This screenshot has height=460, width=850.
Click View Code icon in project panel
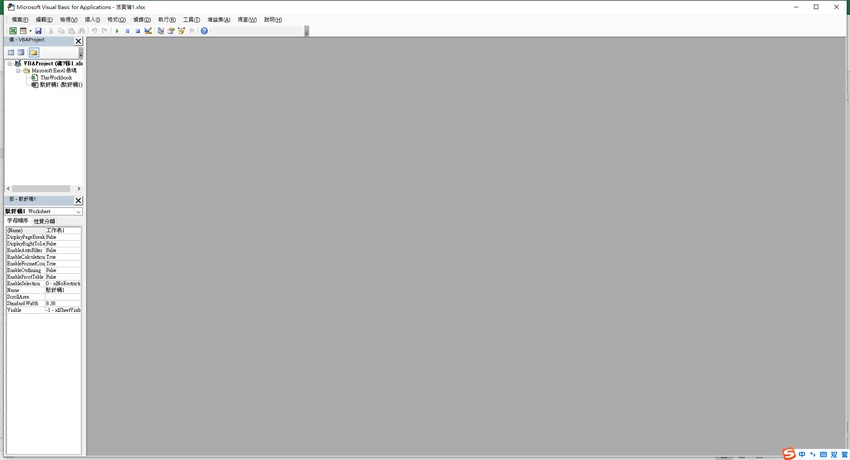[x=11, y=52]
